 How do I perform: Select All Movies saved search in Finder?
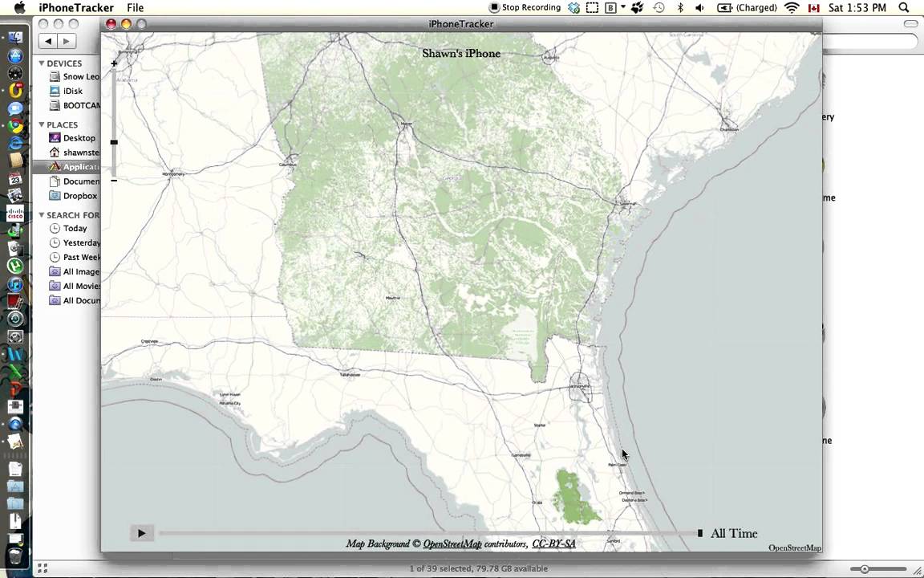[x=75, y=286]
